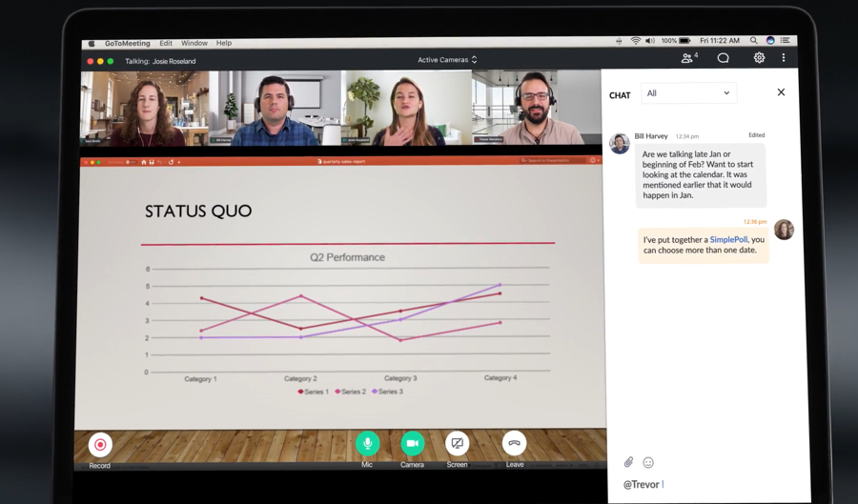Open the settings gear icon
The width and height of the screenshot is (858, 504).
(759, 58)
